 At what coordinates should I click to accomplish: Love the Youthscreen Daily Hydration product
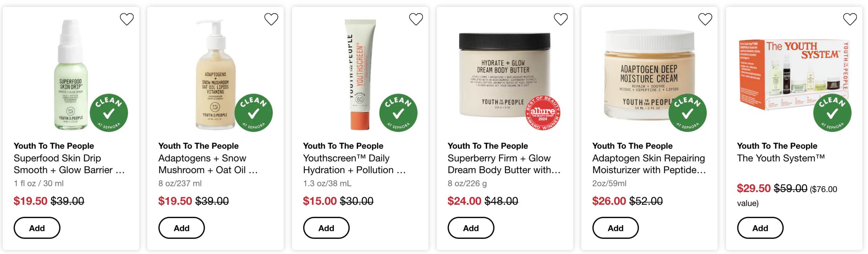pyautogui.click(x=416, y=19)
